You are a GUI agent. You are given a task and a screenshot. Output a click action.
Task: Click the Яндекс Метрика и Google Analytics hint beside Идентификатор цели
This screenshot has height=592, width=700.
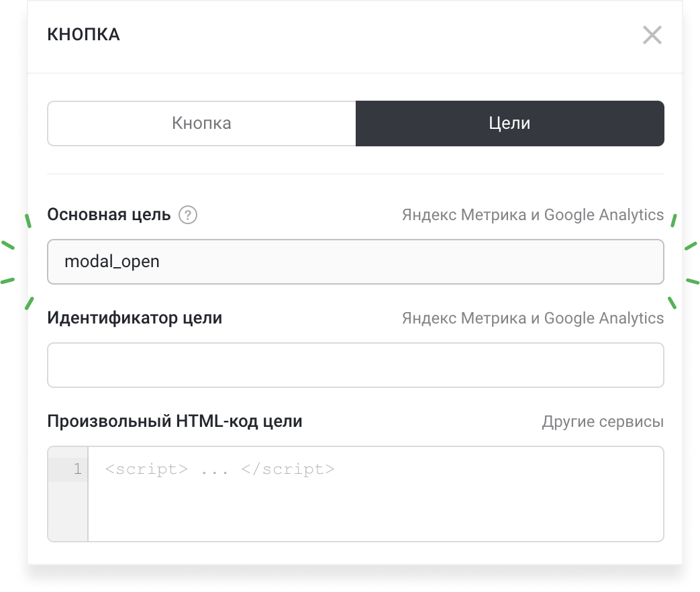[533, 318]
